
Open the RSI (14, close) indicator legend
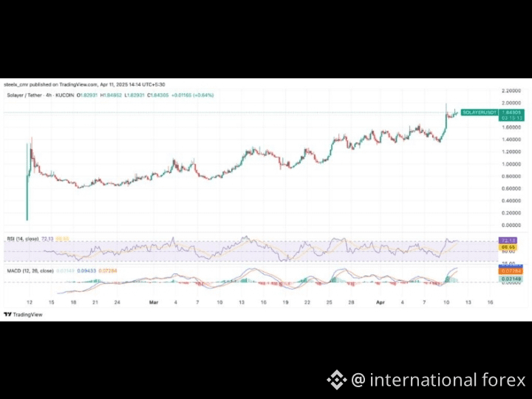(23, 239)
